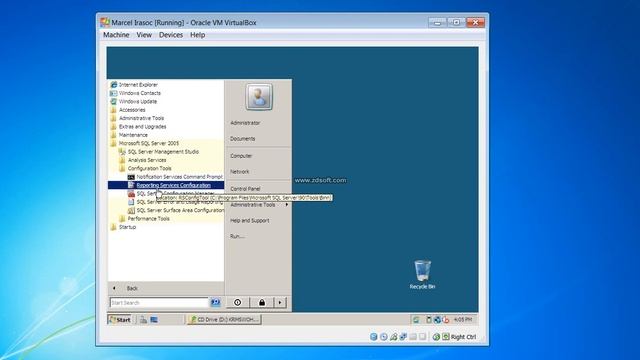
Task: Click the red security alert tray icon
Action: 446,320
